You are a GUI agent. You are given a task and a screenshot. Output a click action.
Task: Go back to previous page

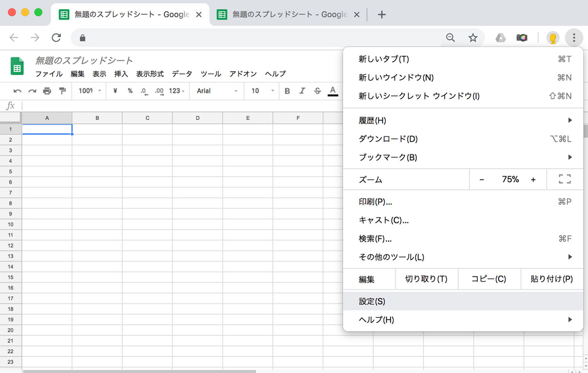tap(14, 37)
